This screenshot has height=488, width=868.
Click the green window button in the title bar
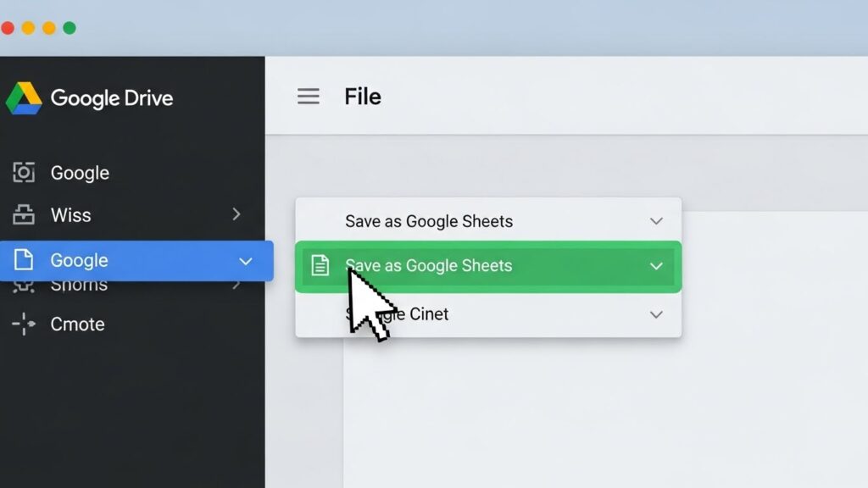(70, 28)
